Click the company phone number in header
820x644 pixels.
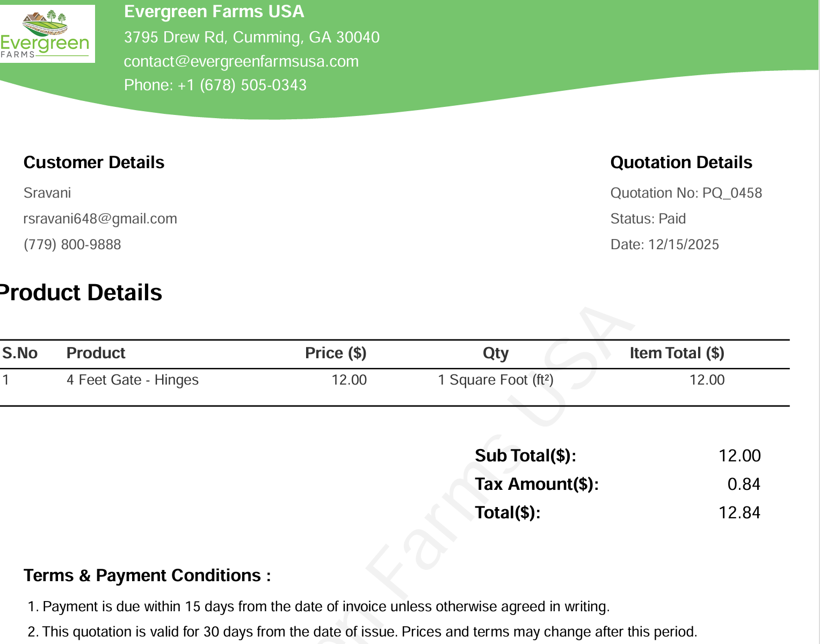click(215, 85)
